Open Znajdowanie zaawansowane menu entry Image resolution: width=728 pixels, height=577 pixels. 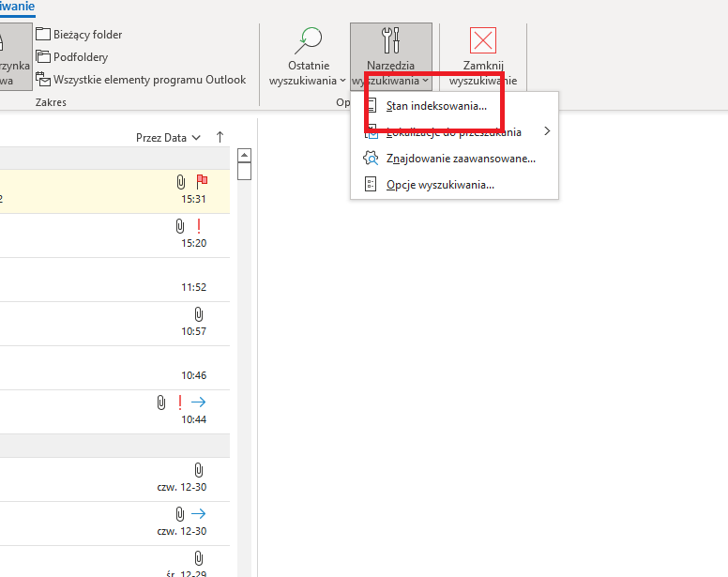(454, 159)
